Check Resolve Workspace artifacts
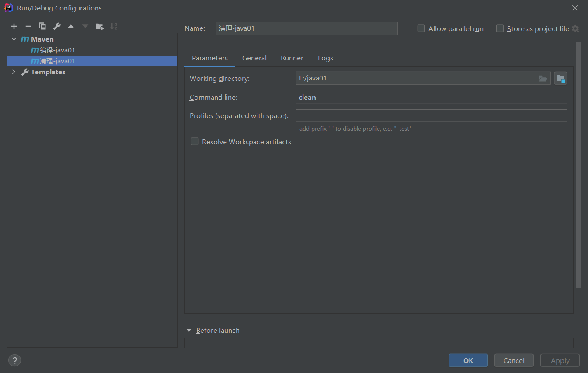The width and height of the screenshot is (588, 373). point(195,142)
